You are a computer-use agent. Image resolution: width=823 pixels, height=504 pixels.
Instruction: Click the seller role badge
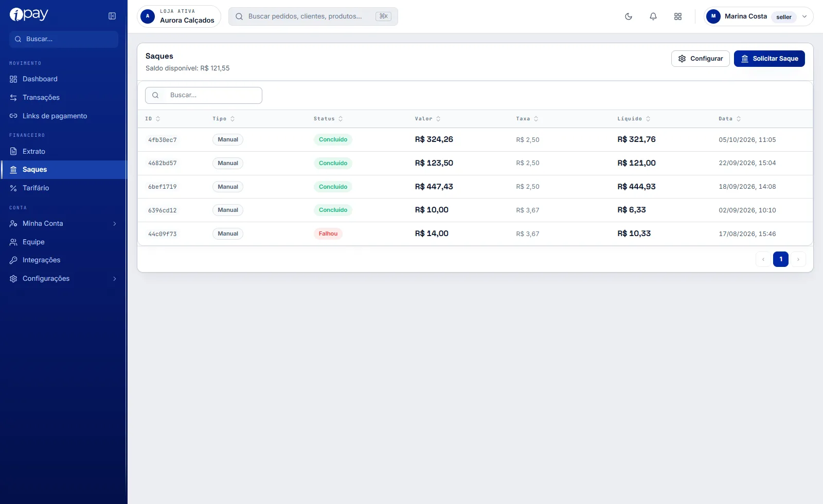(x=784, y=17)
